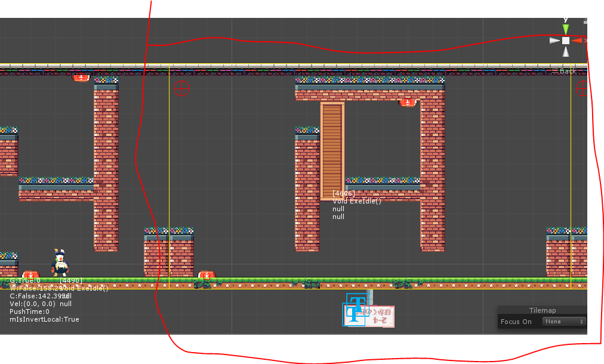
Task: Select the small grey post below the ground
Action: click(370, 297)
